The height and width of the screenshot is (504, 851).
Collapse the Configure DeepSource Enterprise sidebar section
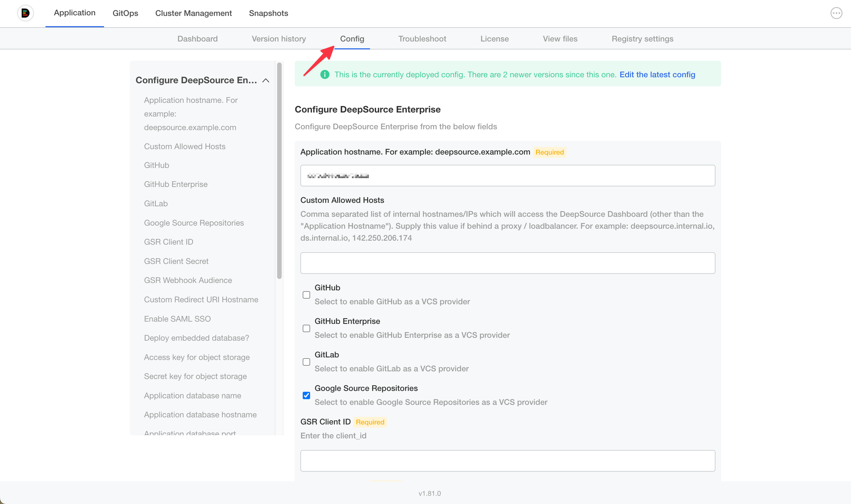pos(266,80)
